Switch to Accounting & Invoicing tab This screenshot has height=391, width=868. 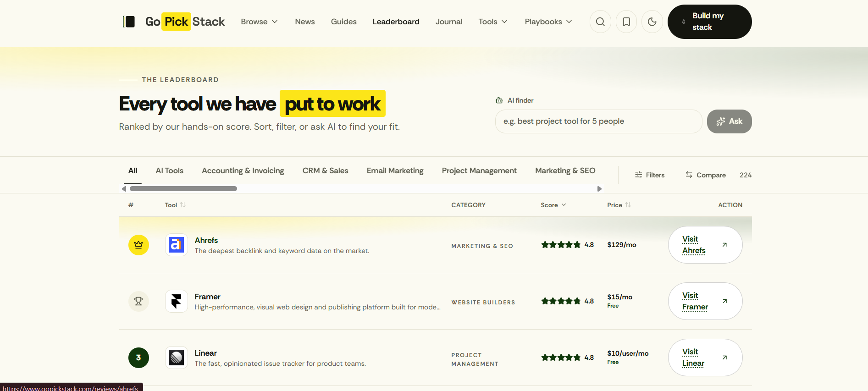[x=243, y=171]
